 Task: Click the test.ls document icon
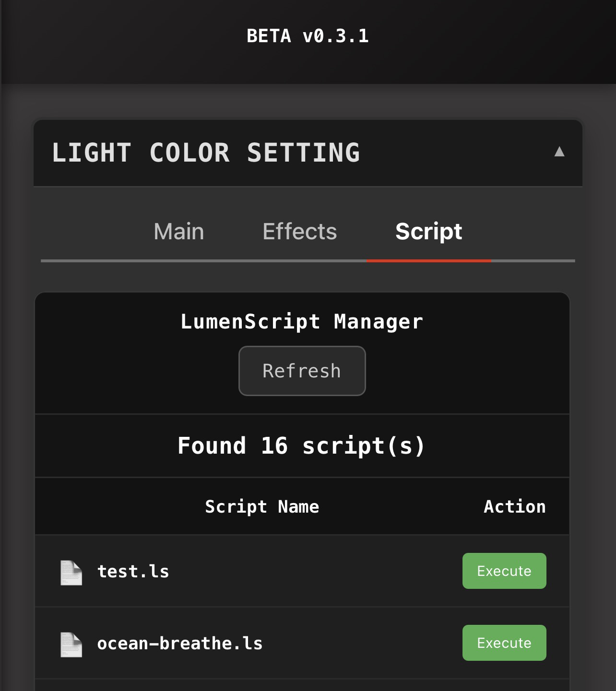point(70,571)
